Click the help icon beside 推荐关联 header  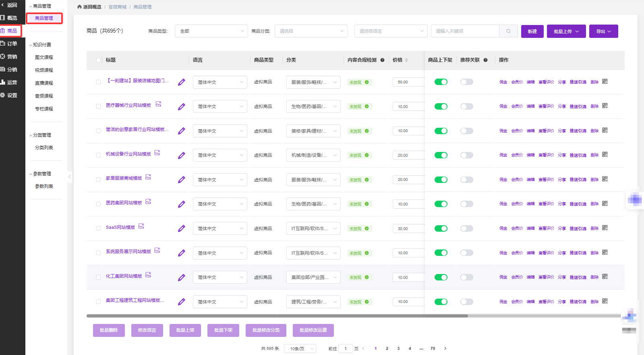(x=485, y=60)
